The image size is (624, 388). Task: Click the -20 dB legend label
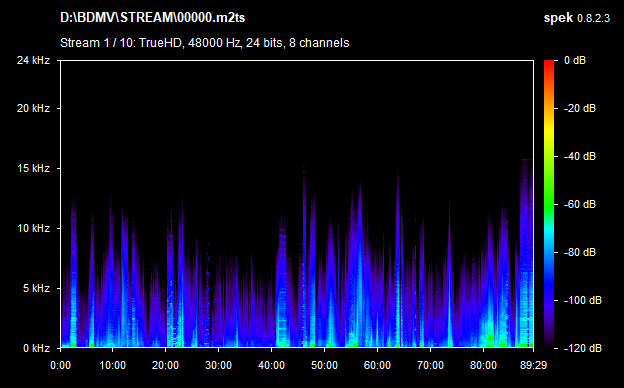point(580,108)
